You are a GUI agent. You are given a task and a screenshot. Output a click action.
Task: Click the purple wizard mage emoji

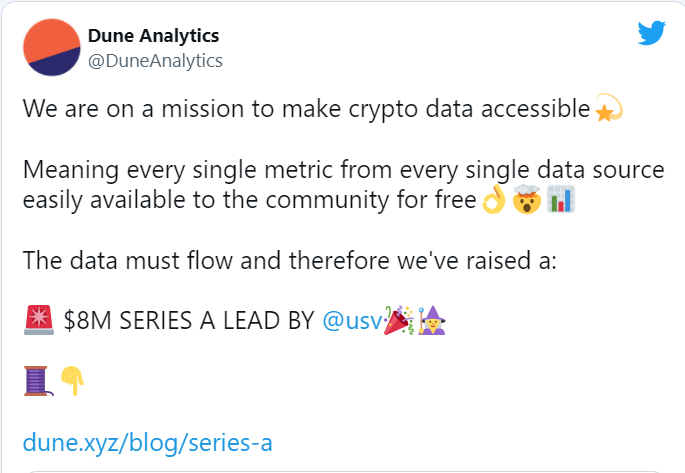coord(432,321)
